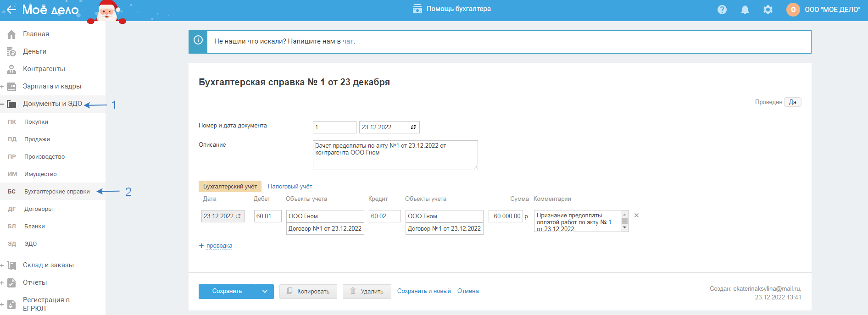The width and height of the screenshot is (868, 315).
Task: Open the settings gear icon
Action: 768,10
